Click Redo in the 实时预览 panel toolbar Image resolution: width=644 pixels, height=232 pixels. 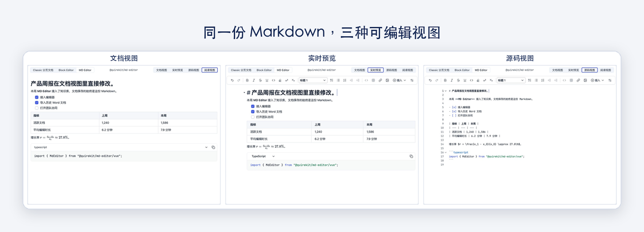click(239, 80)
